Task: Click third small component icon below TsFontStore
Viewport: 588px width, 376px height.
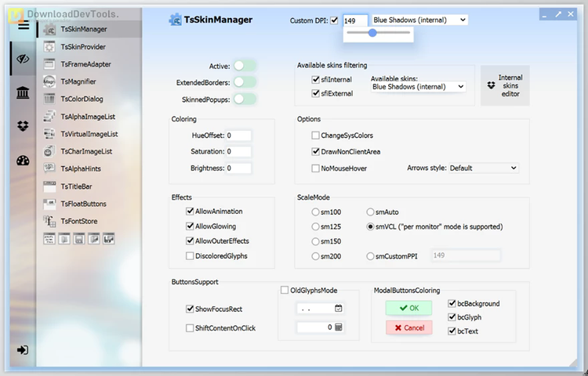Action: (x=79, y=239)
